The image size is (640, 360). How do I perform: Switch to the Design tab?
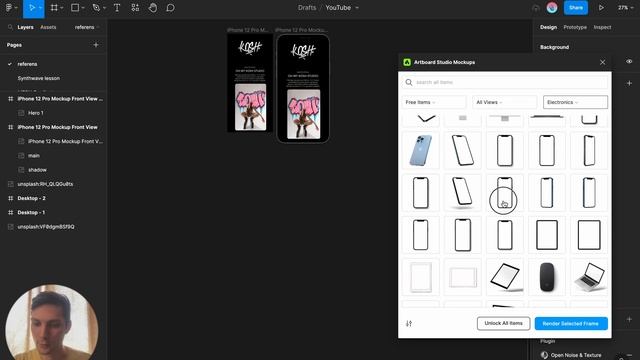click(x=548, y=27)
